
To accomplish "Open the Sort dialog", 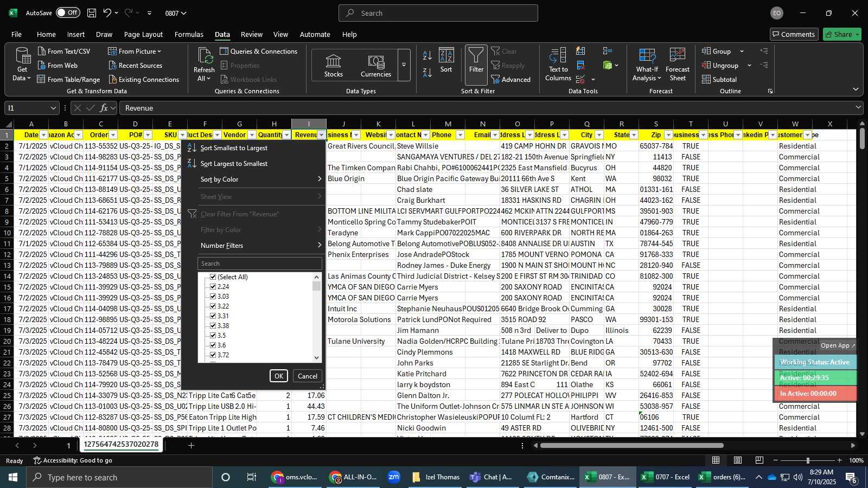I will (446, 60).
